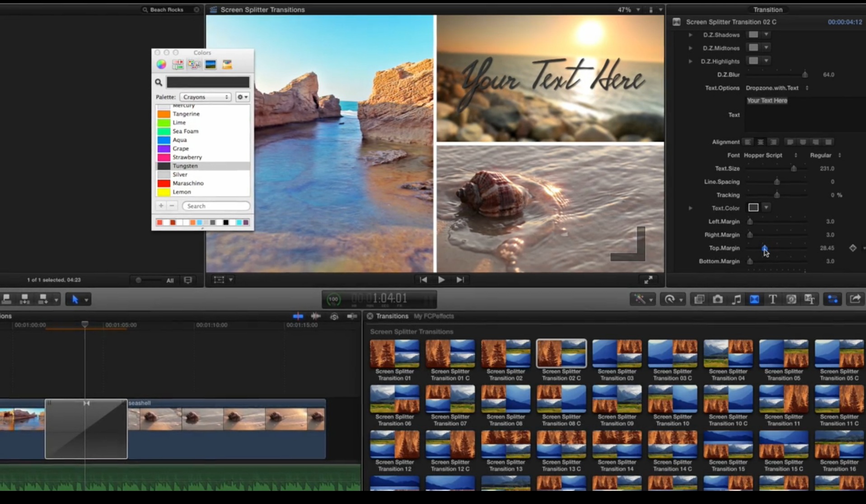Open the Music and Sound browser
866x504 pixels.
point(736,299)
